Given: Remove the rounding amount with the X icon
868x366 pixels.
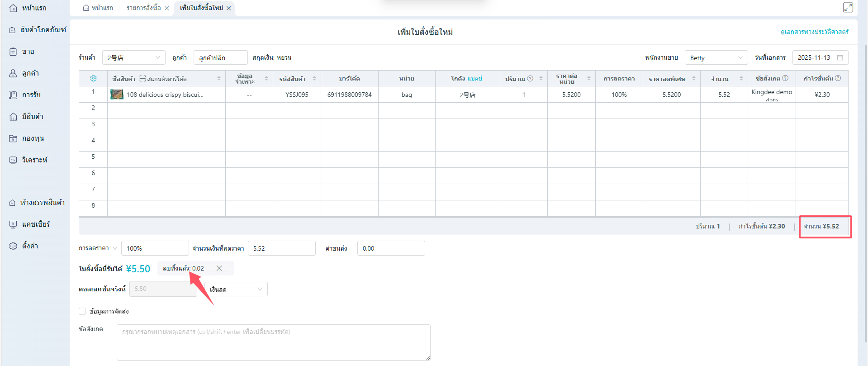Looking at the screenshot, I should pos(219,268).
